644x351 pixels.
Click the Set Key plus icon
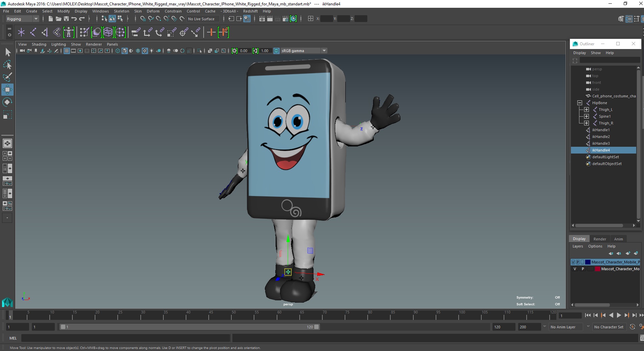pos(211,32)
